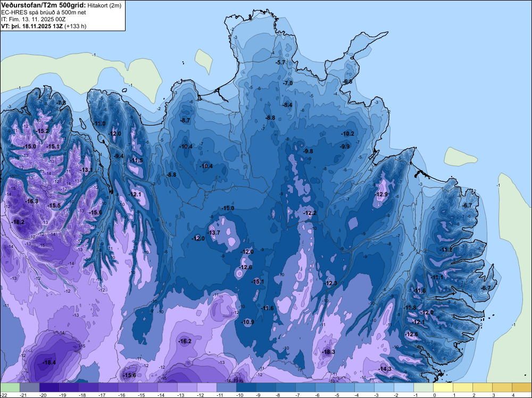Click the initial time 'IT: Fim. 13. 11. 2025 00Z'

tap(33, 19)
